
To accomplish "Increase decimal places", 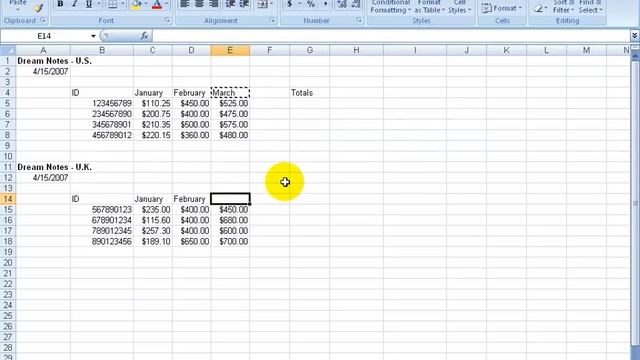I will pos(342,4).
